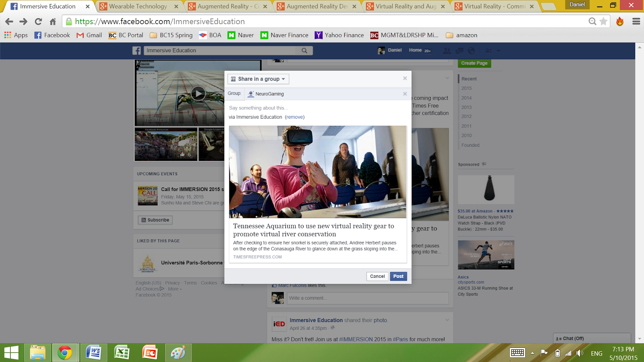Switch to the Wearable Technology tab
This screenshot has width=644, height=362.
click(x=139, y=6)
